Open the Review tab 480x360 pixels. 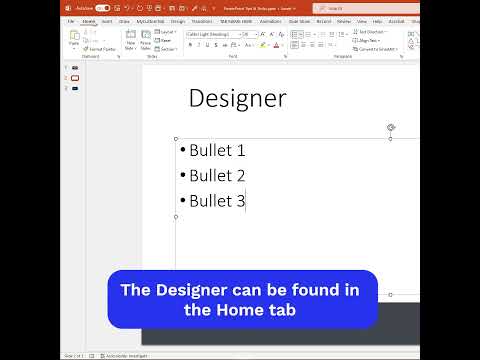(344, 21)
